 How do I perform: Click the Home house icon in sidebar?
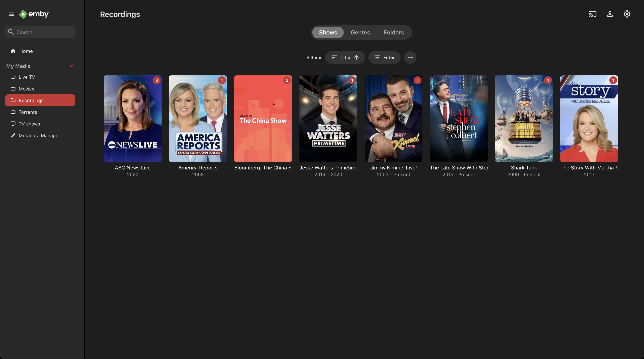[x=13, y=51]
